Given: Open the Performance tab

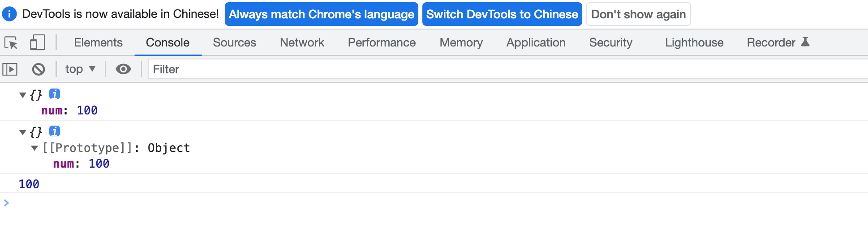Looking at the screenshot, I should 382,42.
